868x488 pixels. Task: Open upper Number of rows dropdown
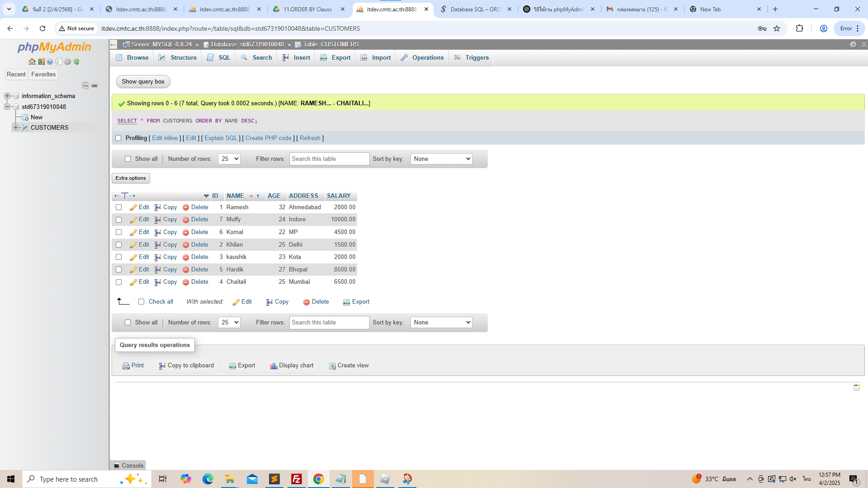pos(229,159)
